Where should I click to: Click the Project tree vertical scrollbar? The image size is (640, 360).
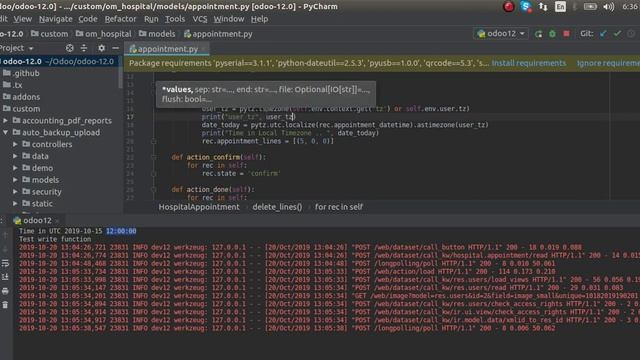click(x=120, y=73)
